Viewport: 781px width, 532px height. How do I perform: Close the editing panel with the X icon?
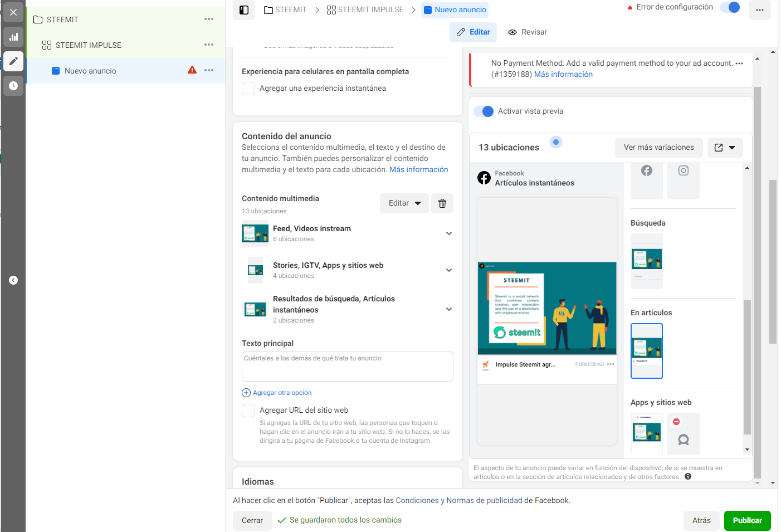(x=13, y=12)
